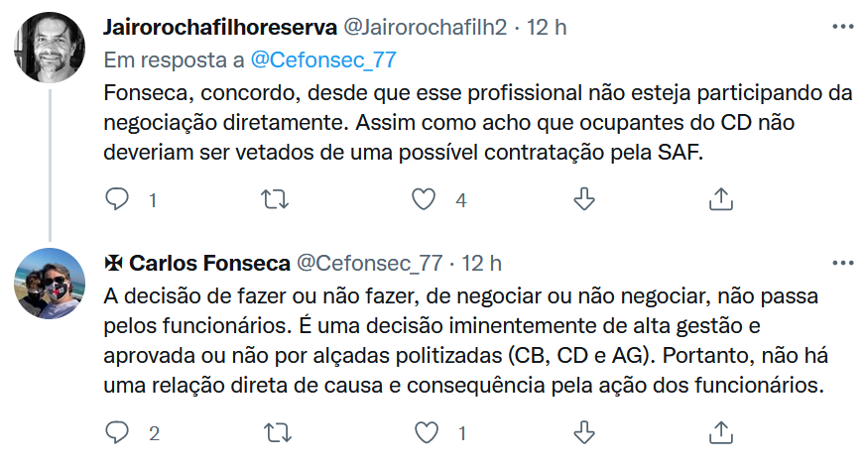Like Carlos Fonseca's tweet
This screenshot has width=868, height=465.
425,433
